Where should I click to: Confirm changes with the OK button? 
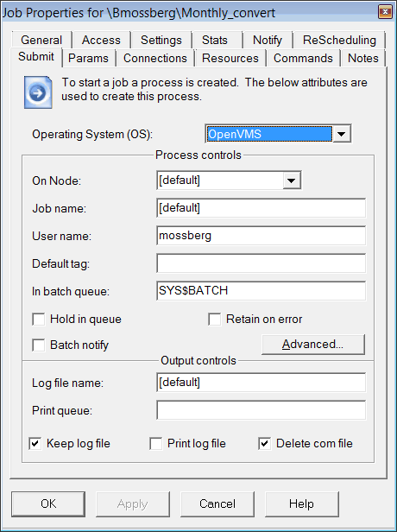(x=48, y=503)
